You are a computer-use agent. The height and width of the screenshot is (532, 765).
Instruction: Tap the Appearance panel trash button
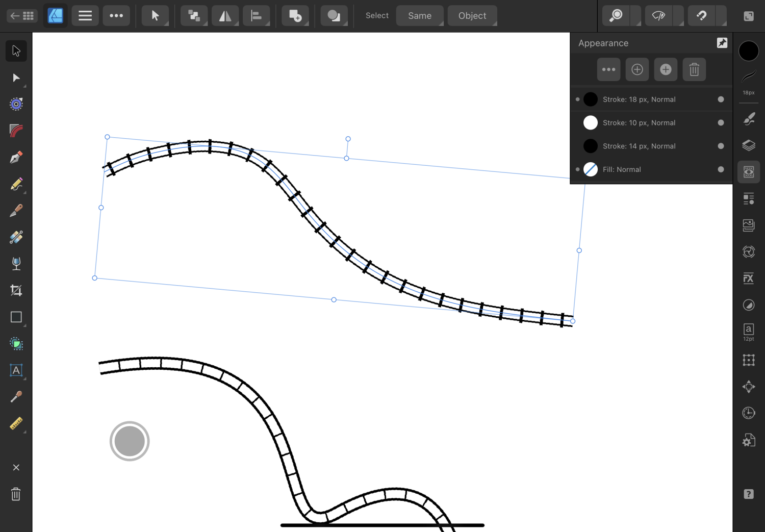[694, 69]
